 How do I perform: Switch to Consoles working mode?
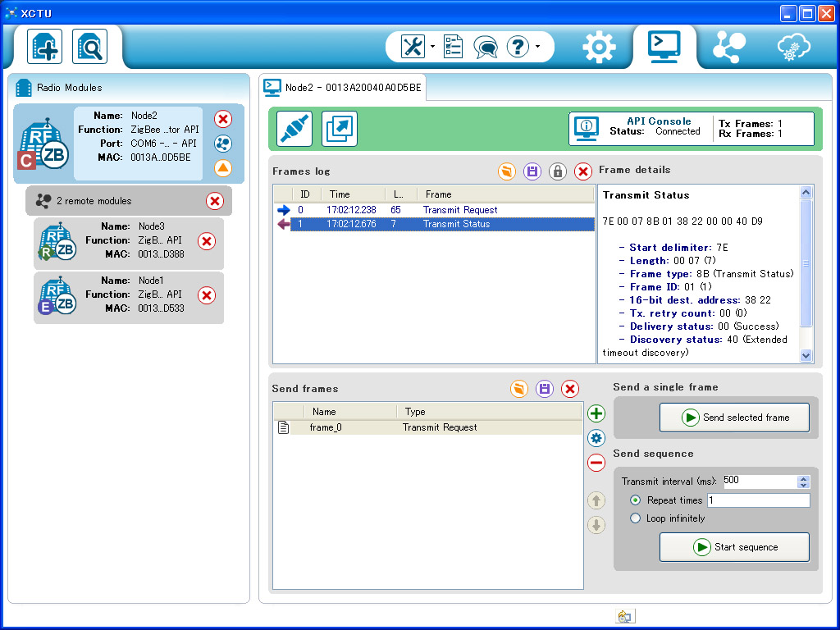click(664, 46)
